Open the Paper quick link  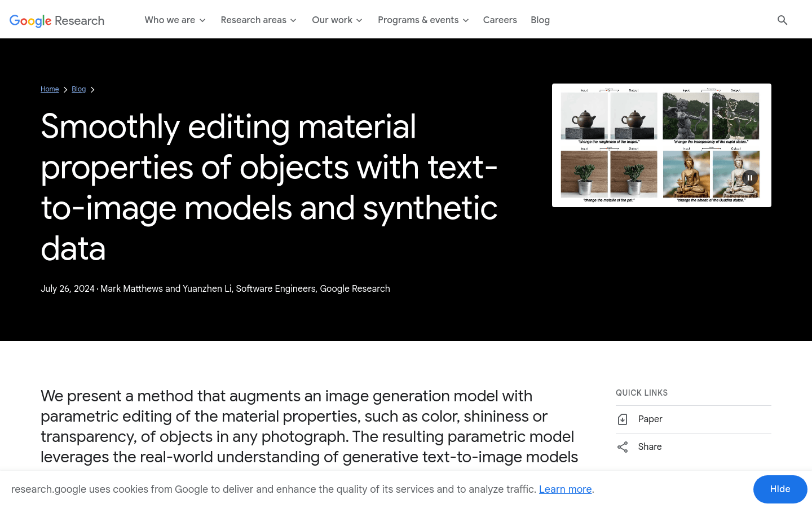pos(693,419)
